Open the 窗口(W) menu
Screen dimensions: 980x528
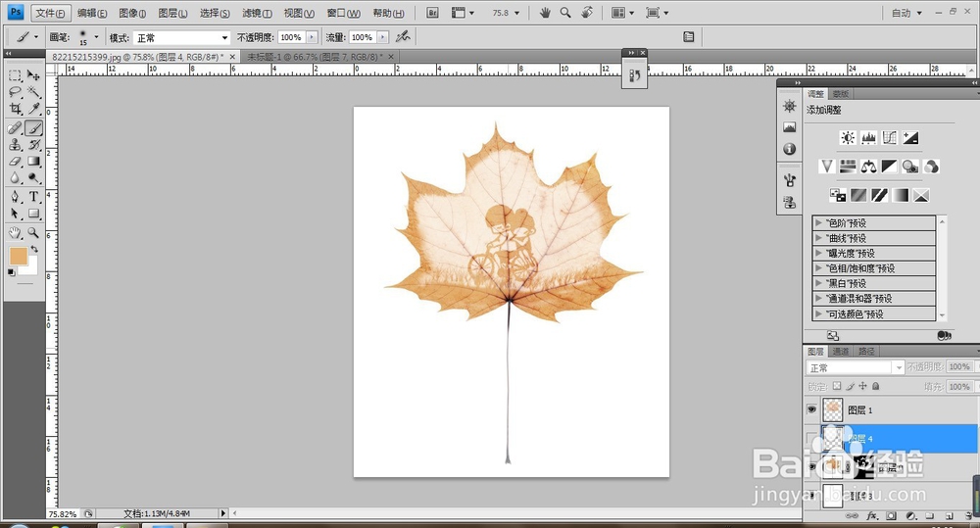point(344,13)
